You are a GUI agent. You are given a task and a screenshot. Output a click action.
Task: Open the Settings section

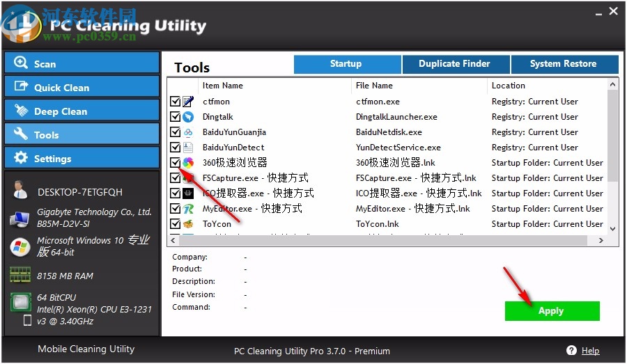click(82, 157)
